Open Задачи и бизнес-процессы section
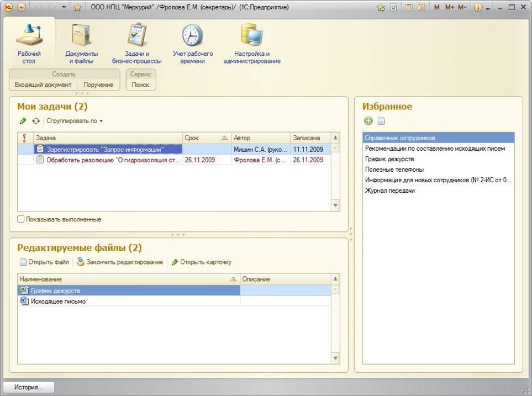The image size is (532, 396). pyautogui.click(x=136, y=44)
